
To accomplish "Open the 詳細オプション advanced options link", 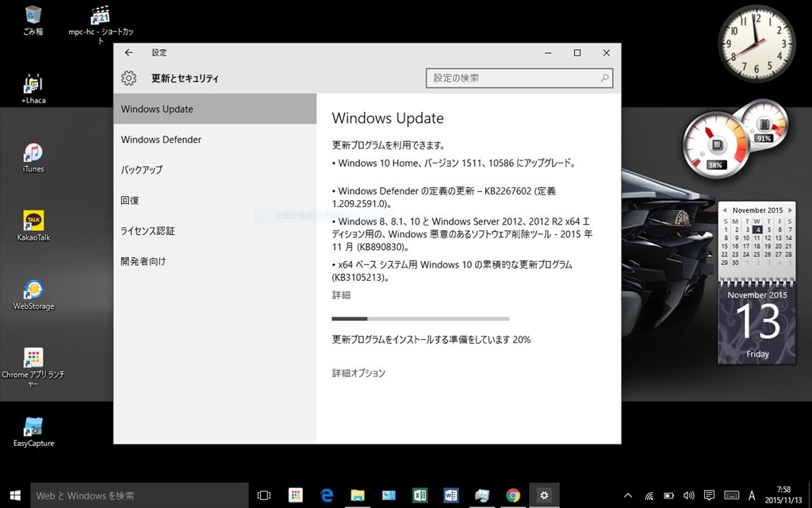I will click(358, 373).
